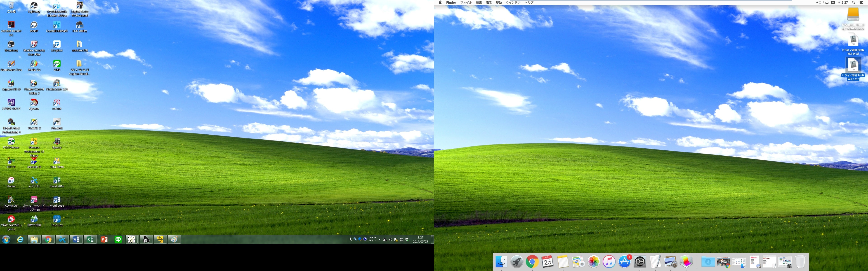868x271 pixels.
Task: Select the unlocker208 folder
Action: tap(80, 47)
